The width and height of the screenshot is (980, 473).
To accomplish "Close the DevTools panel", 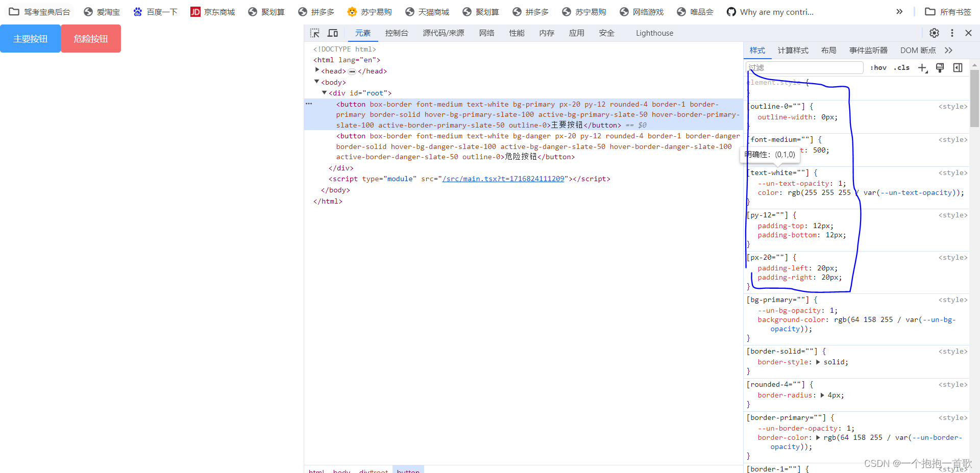I will pyautogui.click(x=968, y=33).
